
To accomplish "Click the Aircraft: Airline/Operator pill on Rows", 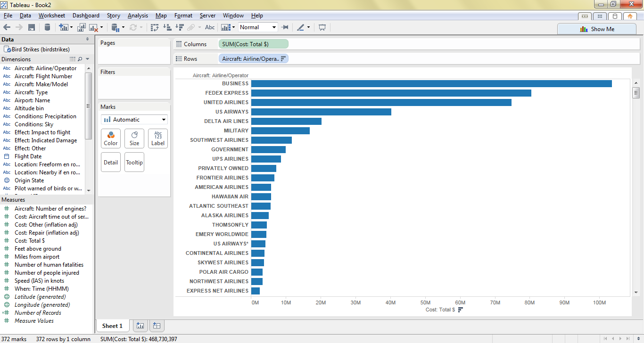I will tap(254, 59).
